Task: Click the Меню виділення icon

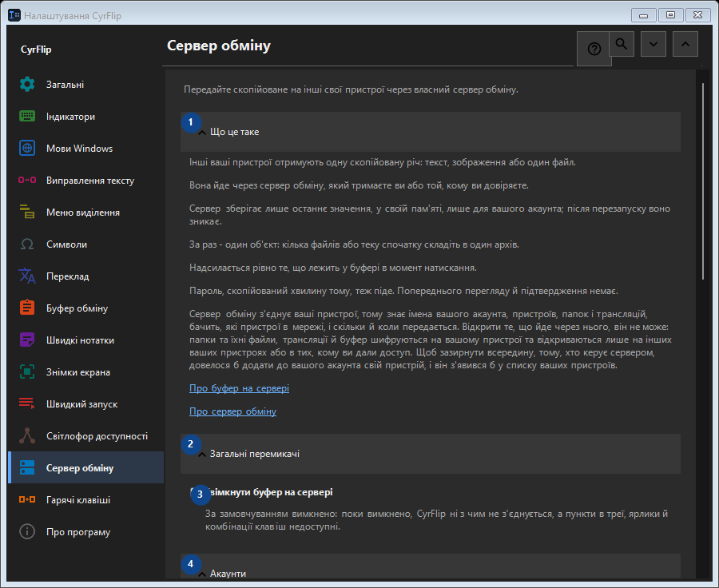Action: tap(27, 213)
